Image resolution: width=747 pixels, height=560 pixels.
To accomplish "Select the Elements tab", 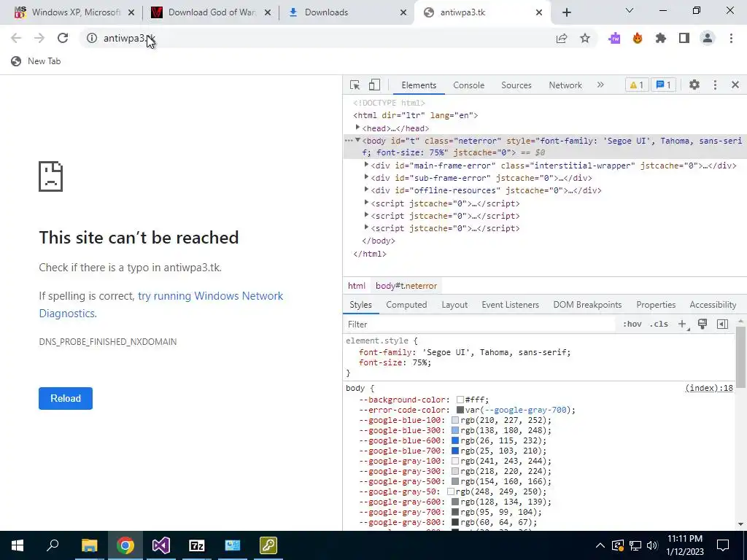I will [419, 85].
